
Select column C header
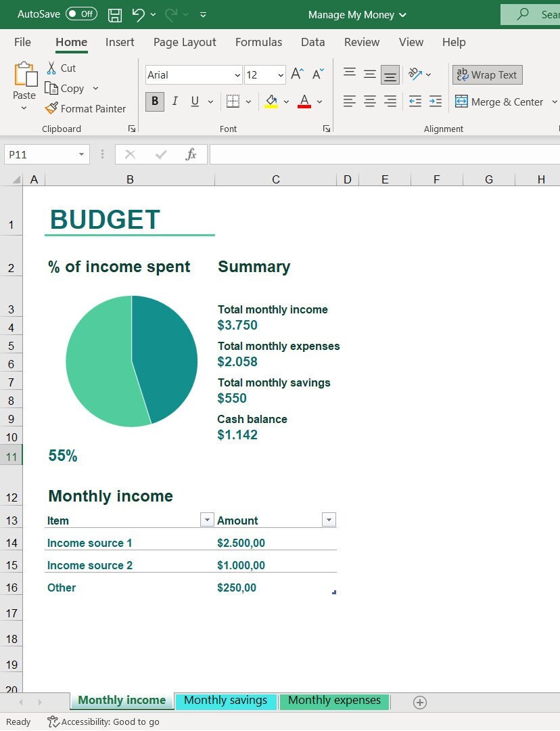click(x=276, y=179)
